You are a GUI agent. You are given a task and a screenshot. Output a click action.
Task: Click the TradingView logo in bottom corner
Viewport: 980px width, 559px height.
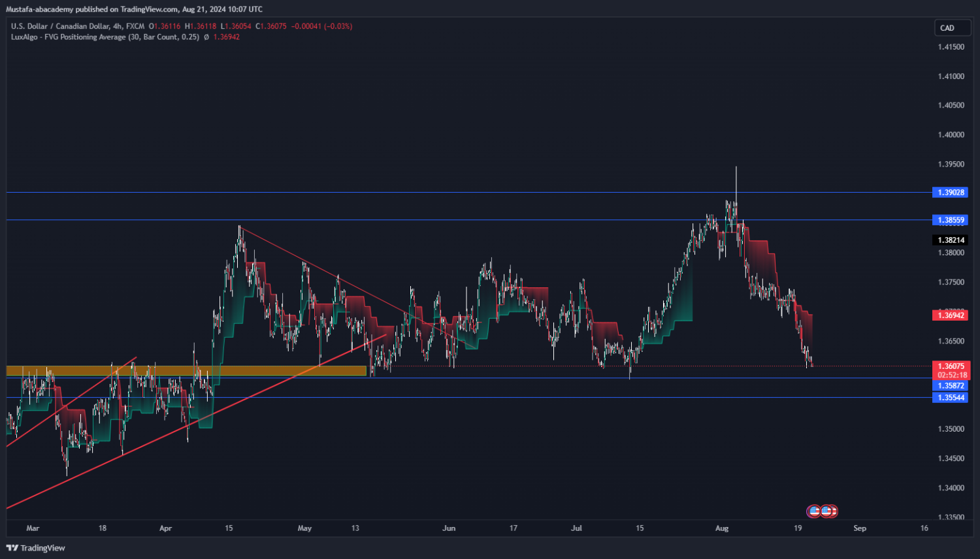click(36, 548)
